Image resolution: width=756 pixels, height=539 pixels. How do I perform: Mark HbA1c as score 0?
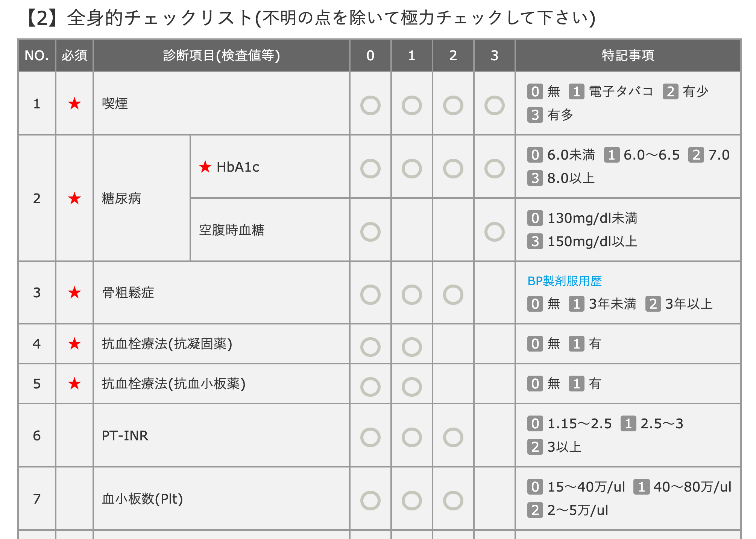coord(370,169)
